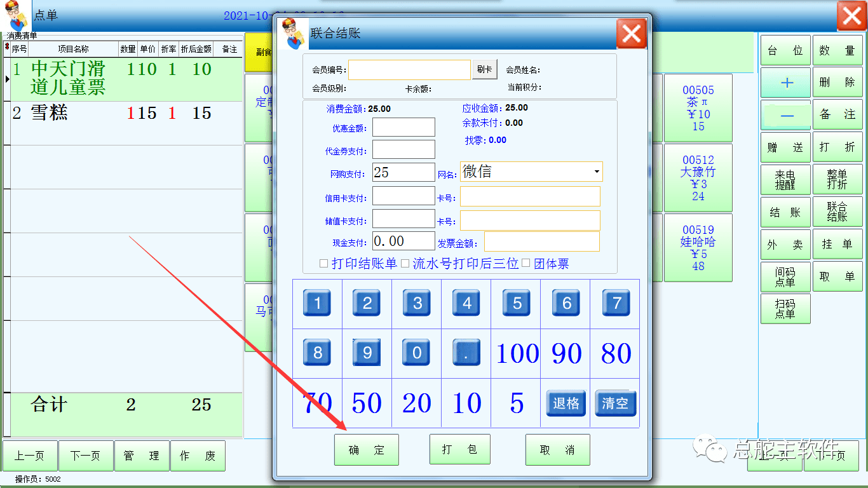868x488 pixels.
Task: Click the 退格 backspace key
Action: (x=566, y=403)
